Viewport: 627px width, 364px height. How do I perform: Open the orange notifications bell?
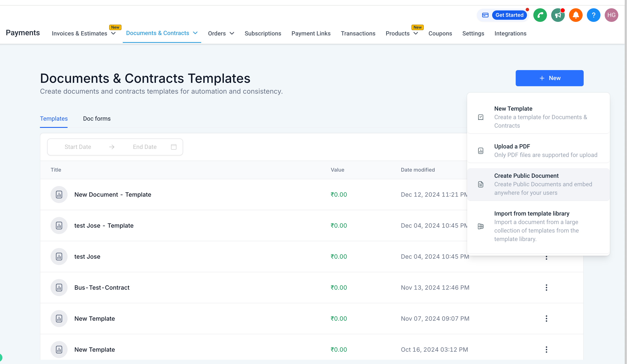click(576, 15)
